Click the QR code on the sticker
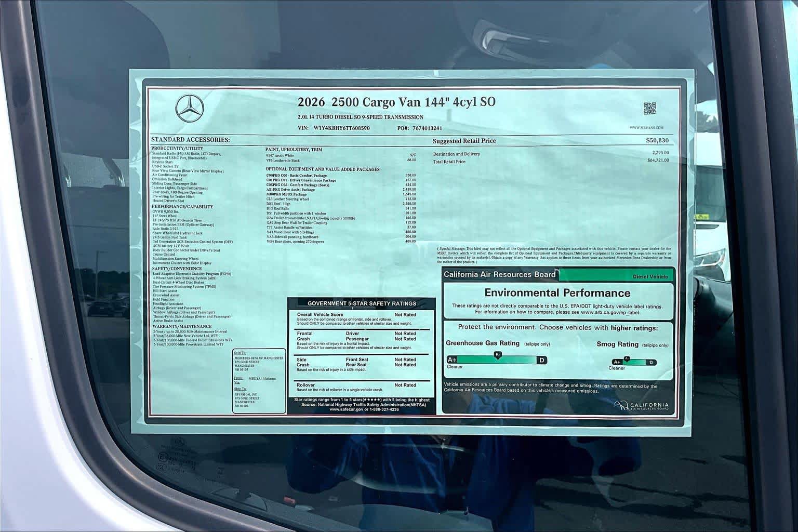Screen dimensions: 798x532 pos(650,109)
